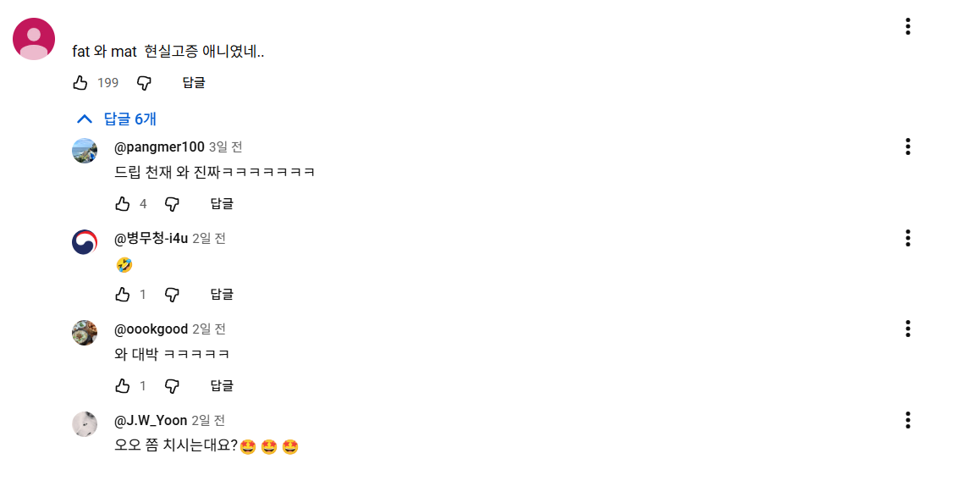The height and width of the screenshot is (503, 980).
Task: Open the @pangmer100 channel link
Action: click(159, 147)
